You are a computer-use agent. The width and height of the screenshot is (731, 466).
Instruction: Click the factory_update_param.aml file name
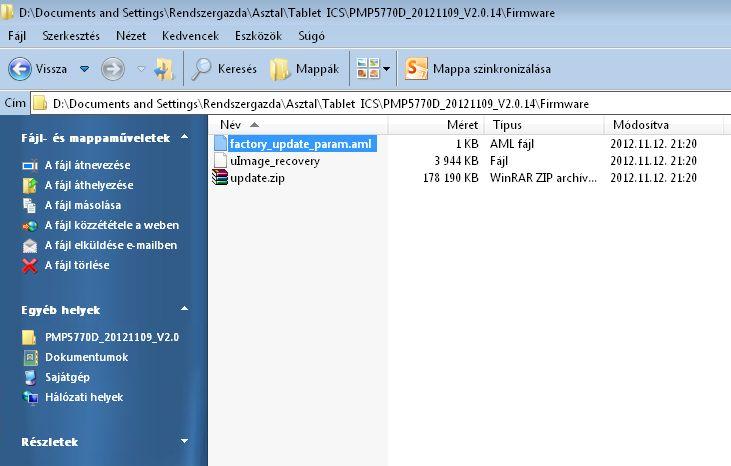(301, 144)
